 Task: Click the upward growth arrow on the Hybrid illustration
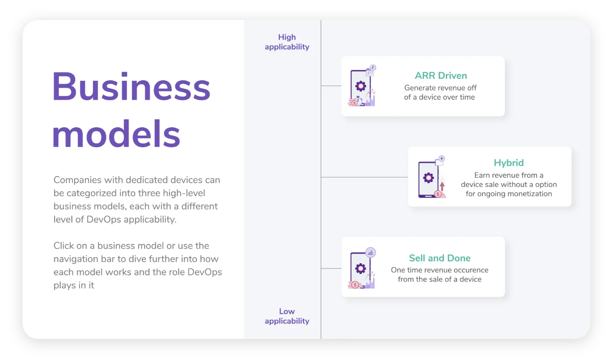pyautogui.click(x=442, y=186)
